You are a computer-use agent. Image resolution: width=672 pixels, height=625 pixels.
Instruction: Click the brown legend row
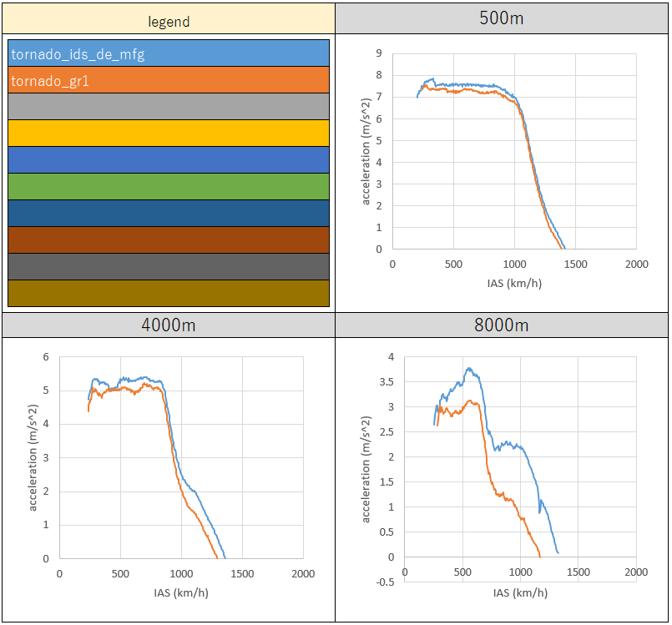[x=168, y=239]
